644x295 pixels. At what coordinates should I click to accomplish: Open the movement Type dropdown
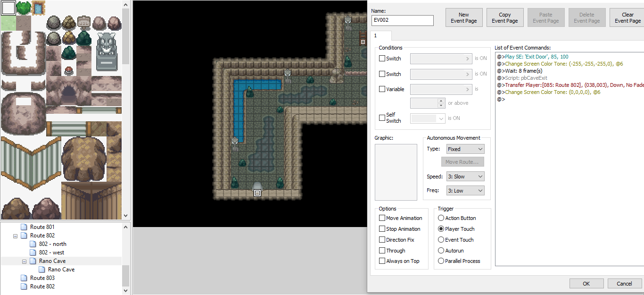pos(465,149)
